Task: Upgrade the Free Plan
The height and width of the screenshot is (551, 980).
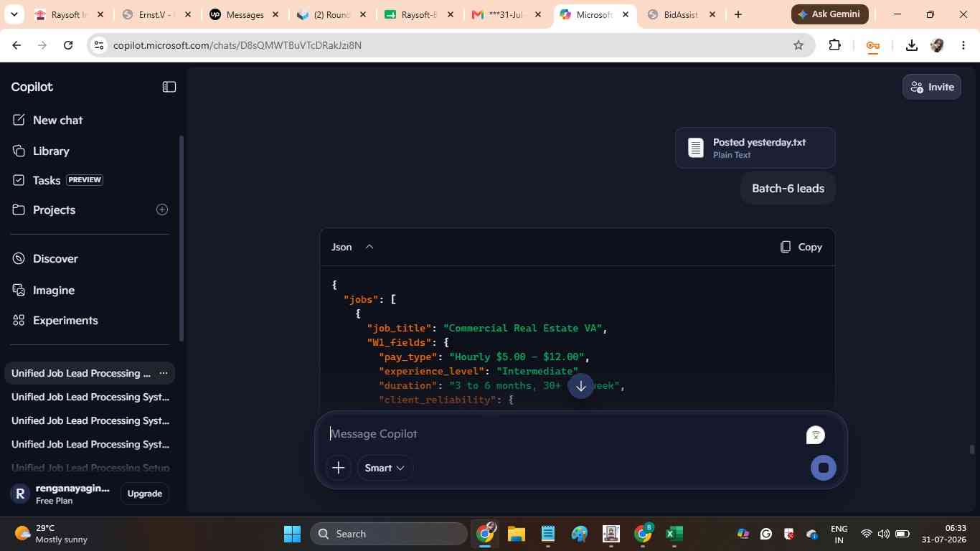Action: tap(144, 494)
